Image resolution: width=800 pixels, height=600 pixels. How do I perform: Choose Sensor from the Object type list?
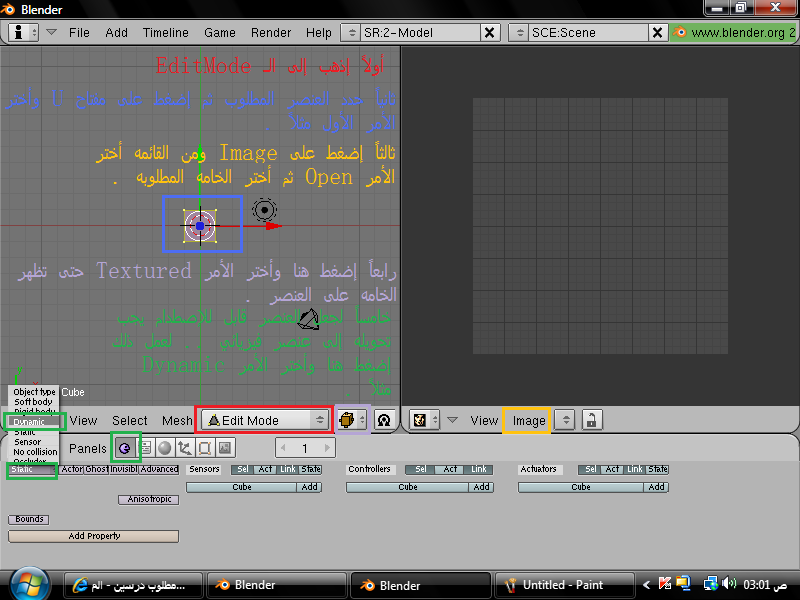(28, 442)
